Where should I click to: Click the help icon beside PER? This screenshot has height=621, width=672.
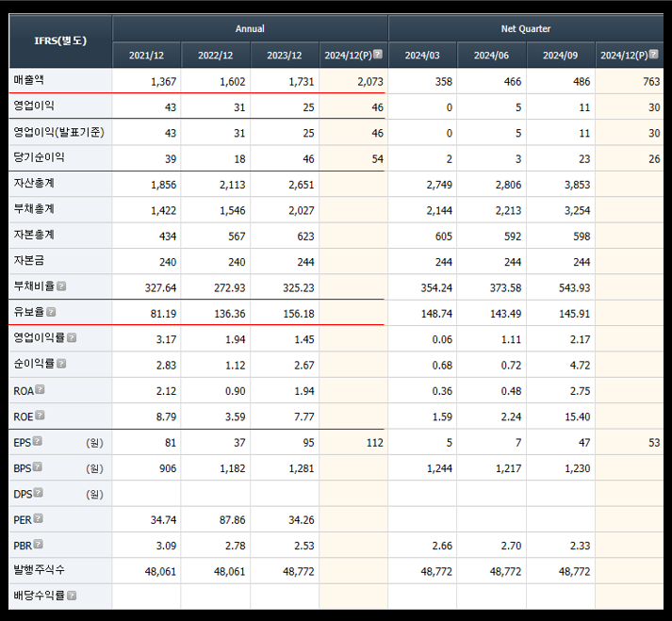point(38,518)
